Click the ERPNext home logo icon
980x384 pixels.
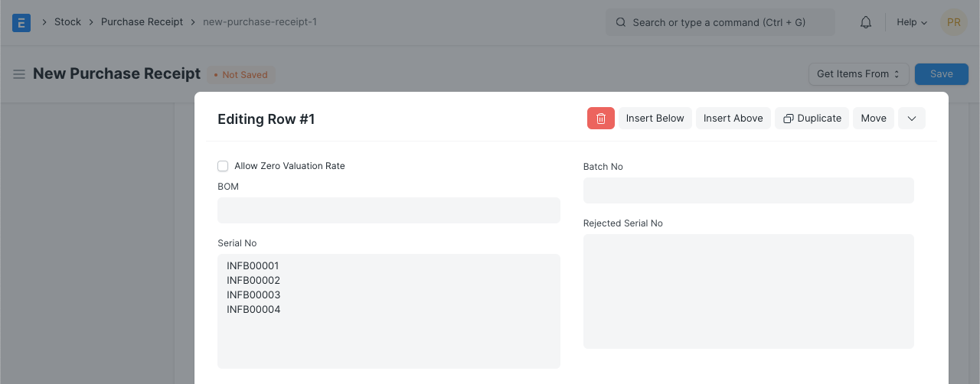coord(21,22)
